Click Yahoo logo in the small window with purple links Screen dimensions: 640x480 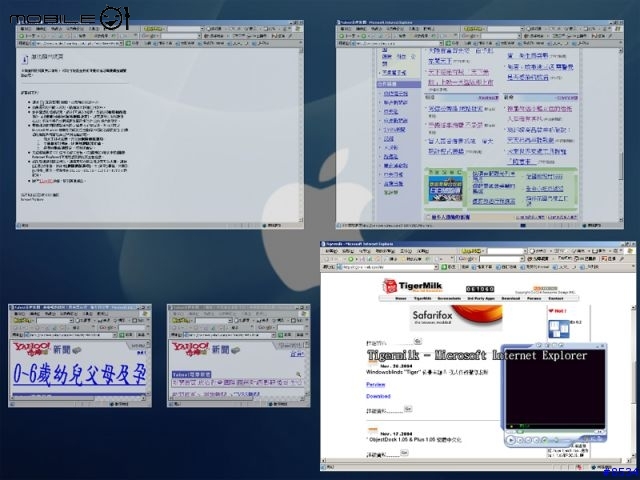pyautogui.click(x=191, y=349)
